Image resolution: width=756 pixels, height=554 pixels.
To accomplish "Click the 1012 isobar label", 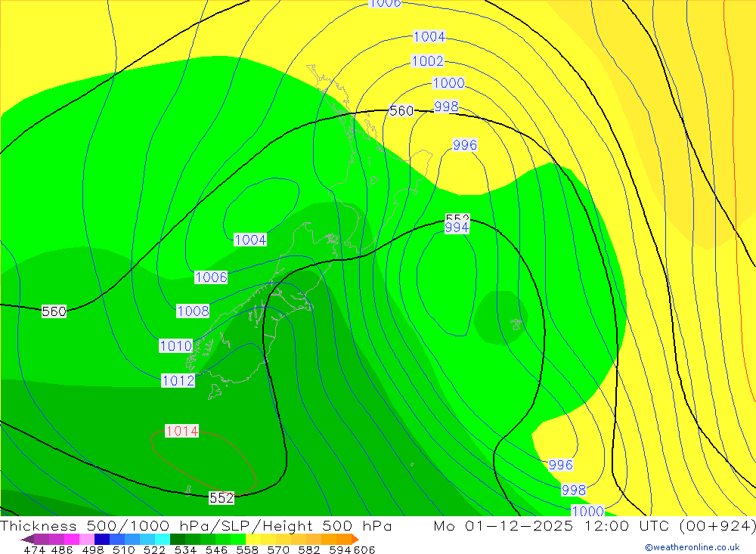I will click(x=178, y=380).
